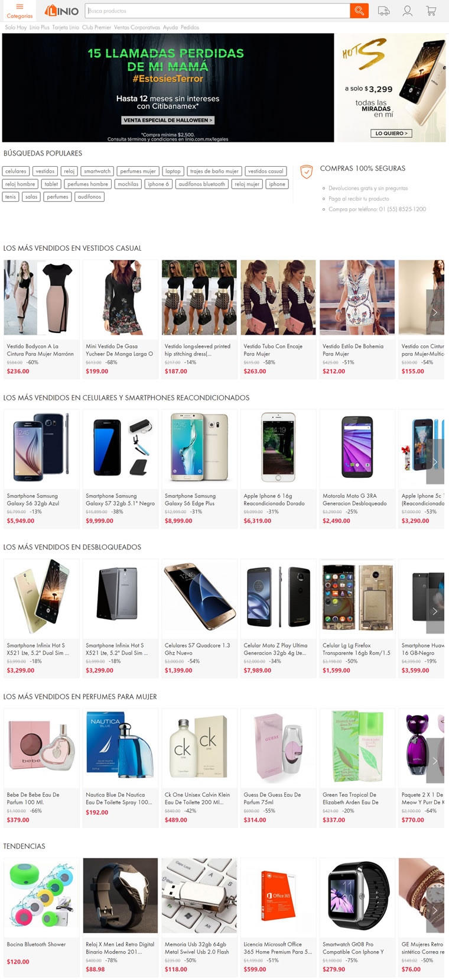Viewport: 449px width, 980px height.
Task: Advance the Perfumes para Mujer carousel
Action: [435, 761]
